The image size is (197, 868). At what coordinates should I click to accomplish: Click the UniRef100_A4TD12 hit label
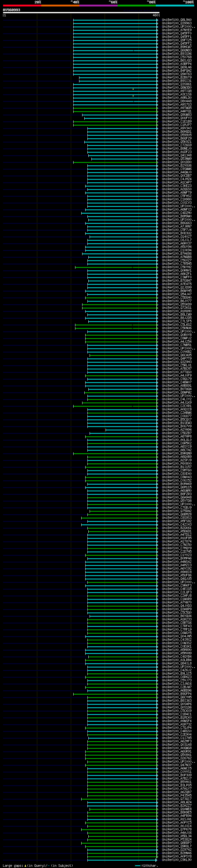tap(176, 535)
